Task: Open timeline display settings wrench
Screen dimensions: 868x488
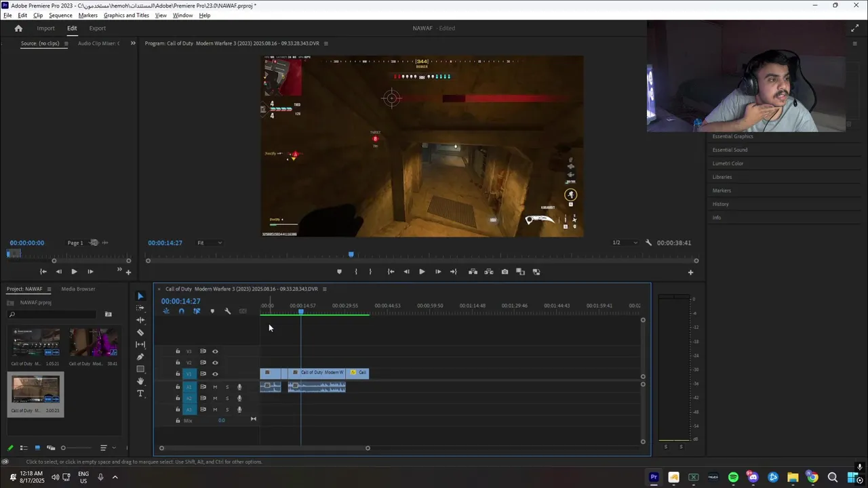Action: pyautogui.click(x=227, y=311)
